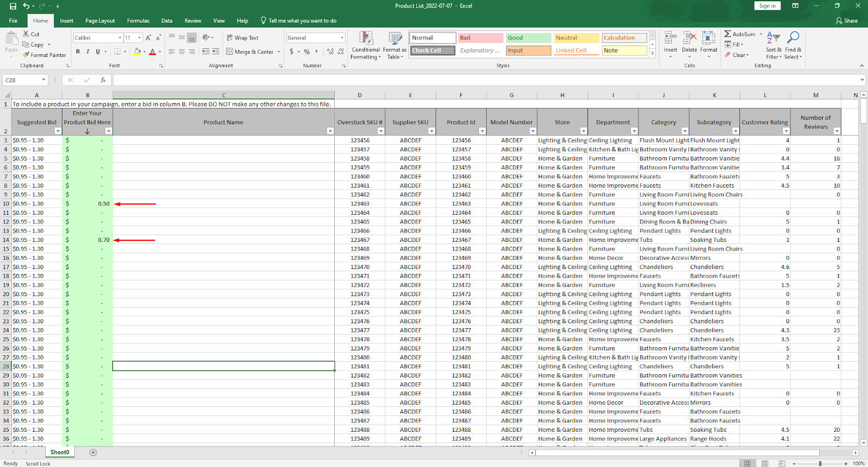Click the AutoSum sigma icon
Viewport: 868px width, 467px height.
click(728, 34)
